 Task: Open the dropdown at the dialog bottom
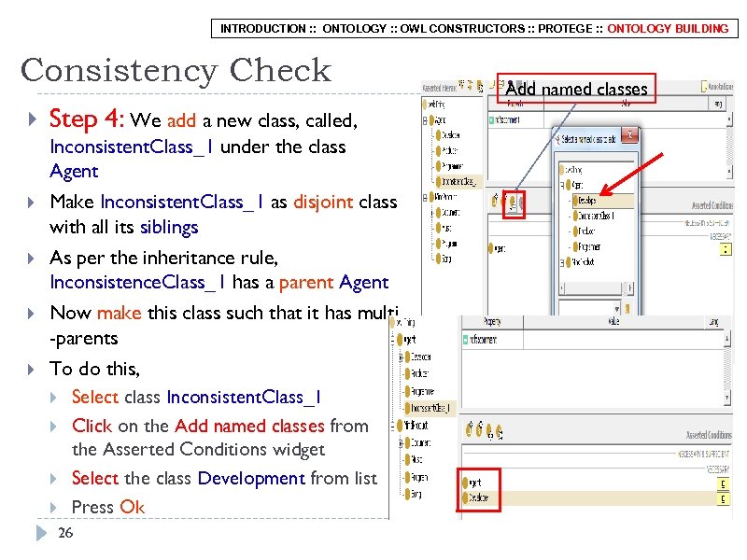(x=617, y=309)
